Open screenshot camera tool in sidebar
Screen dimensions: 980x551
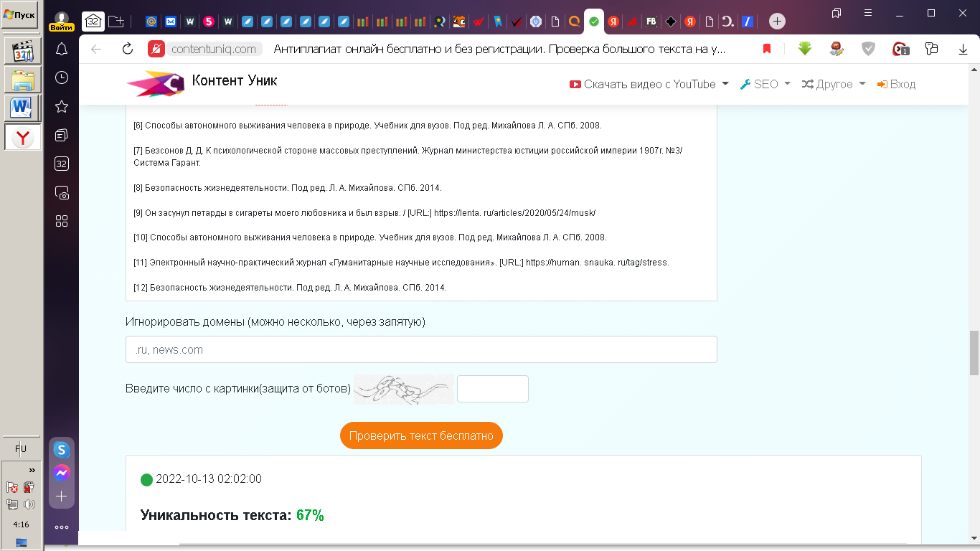tap(62, 192)
